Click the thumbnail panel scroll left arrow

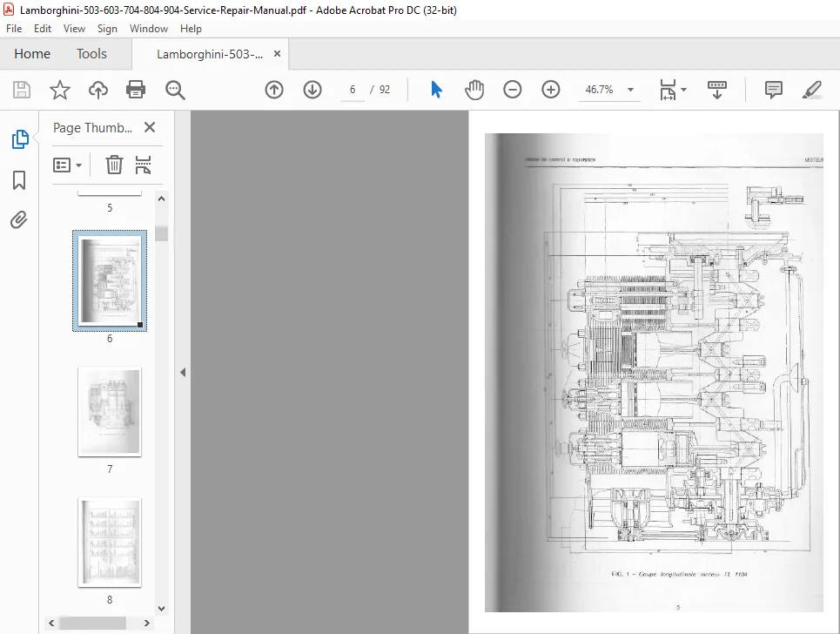51,624
